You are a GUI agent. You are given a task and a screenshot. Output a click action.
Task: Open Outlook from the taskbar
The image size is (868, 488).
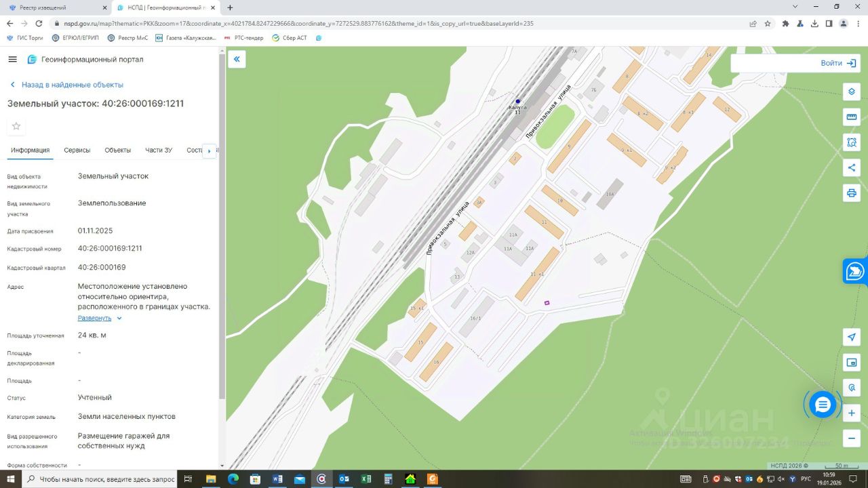point(344,479)
